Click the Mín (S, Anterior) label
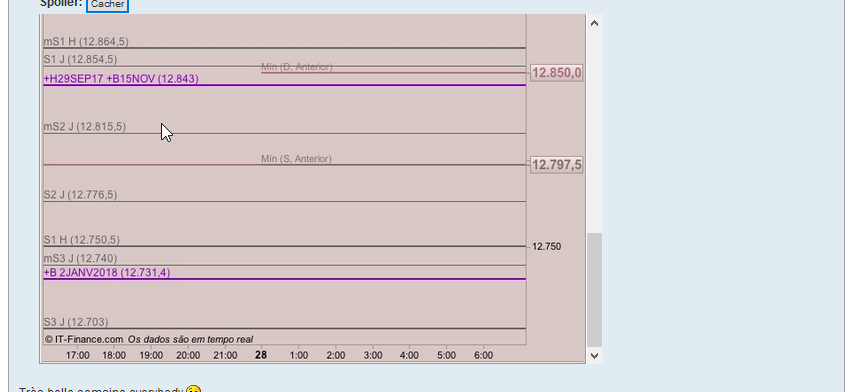The image size is (853, 392). tap(296, 159)
